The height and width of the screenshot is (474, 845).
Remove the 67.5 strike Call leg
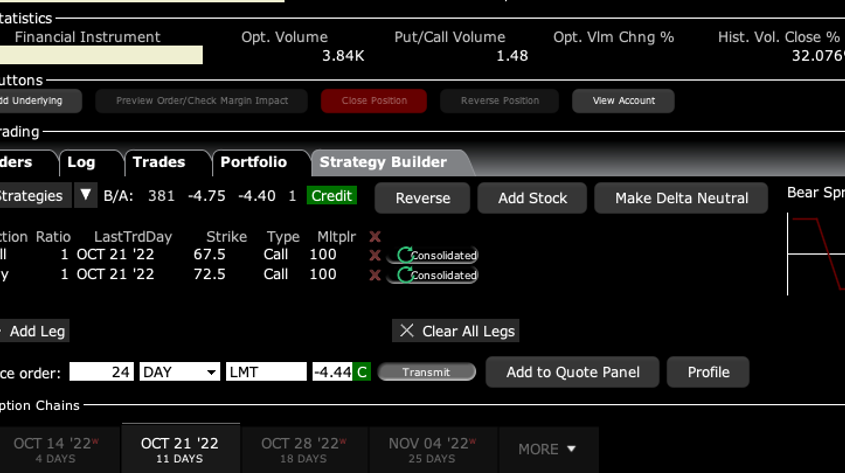(x=375, y=255)
